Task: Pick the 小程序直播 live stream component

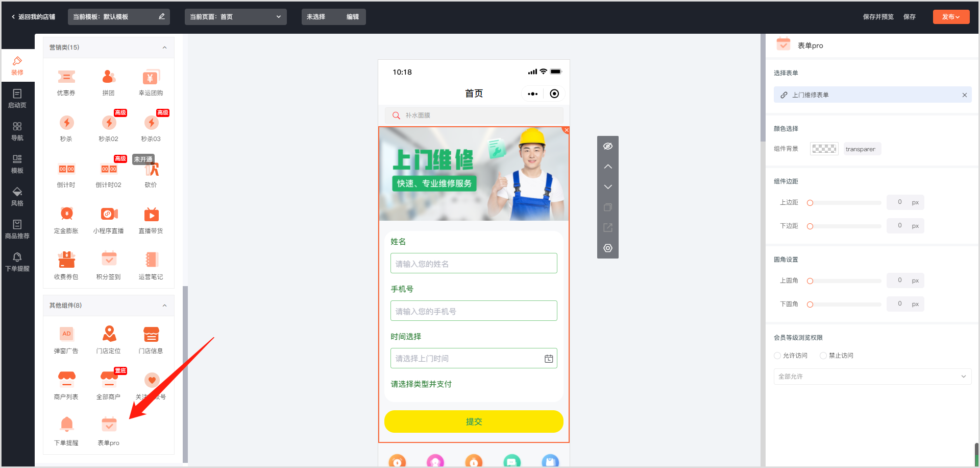Action: point(108,215)
